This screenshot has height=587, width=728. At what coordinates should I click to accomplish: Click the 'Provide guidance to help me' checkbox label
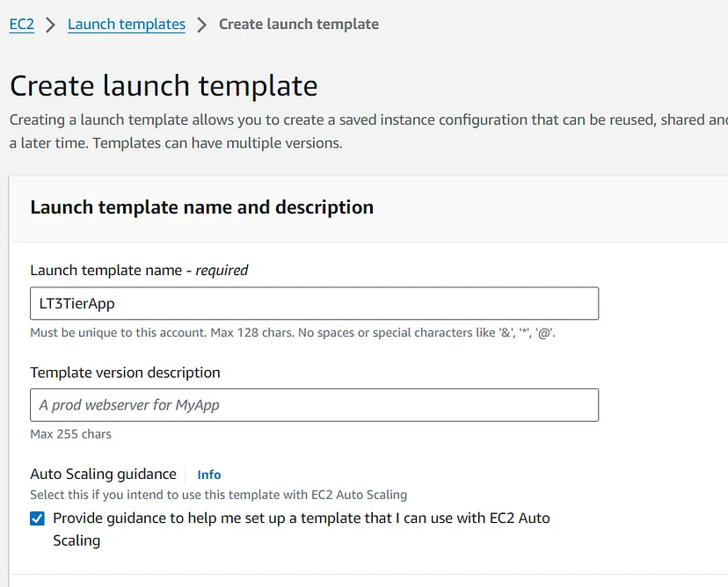301,518
